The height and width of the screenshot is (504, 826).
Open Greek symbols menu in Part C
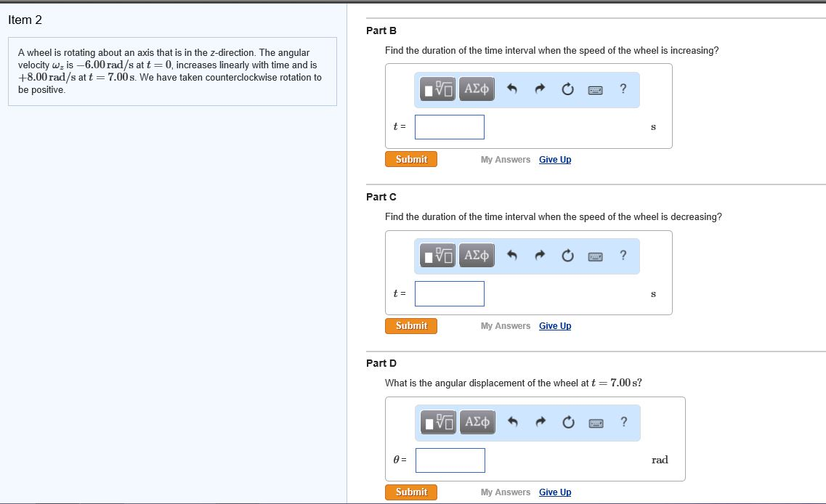click(477, 256)
